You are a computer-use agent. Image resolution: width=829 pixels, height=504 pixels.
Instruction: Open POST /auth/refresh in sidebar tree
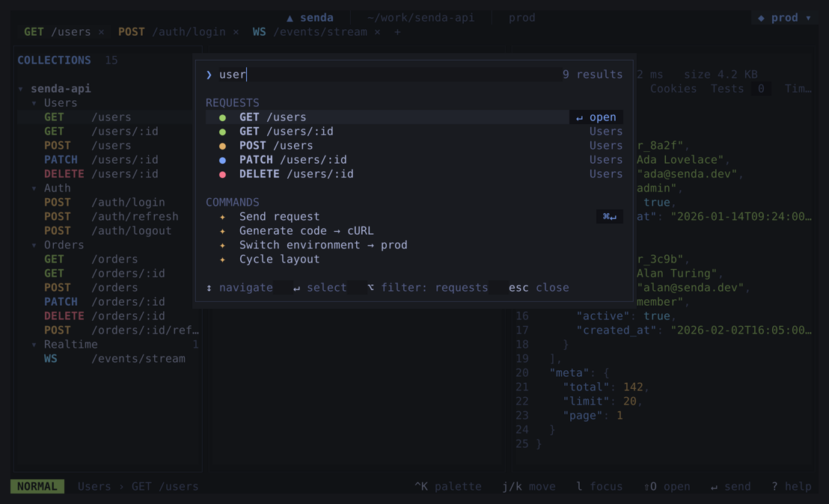tap(108, 217)
